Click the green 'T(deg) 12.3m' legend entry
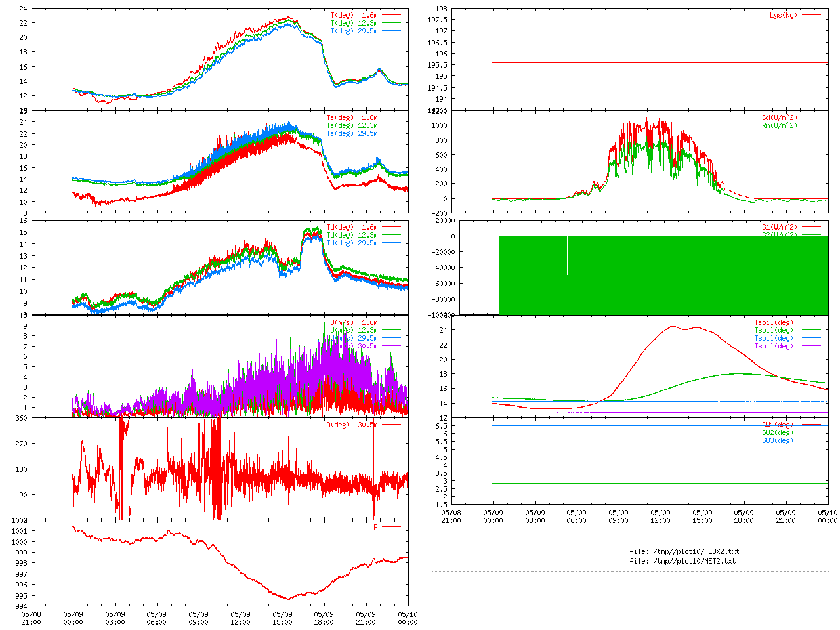This screenshot has height=630, width=840. (x=365, y=23)
